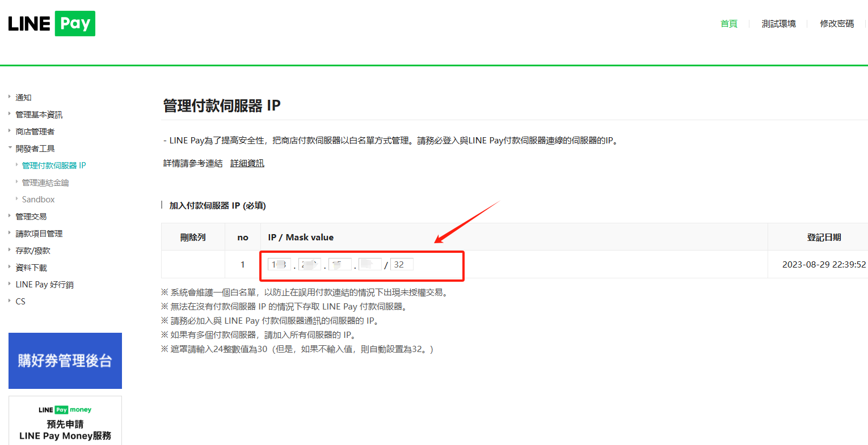
Task: Click third IP octet input field
Action: (x=340, y=264)
